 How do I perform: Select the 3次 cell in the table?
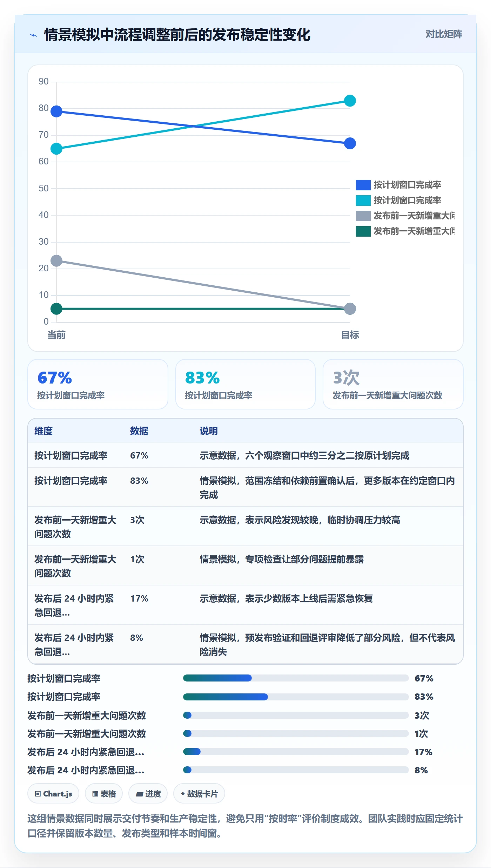(x=137, y=520)
